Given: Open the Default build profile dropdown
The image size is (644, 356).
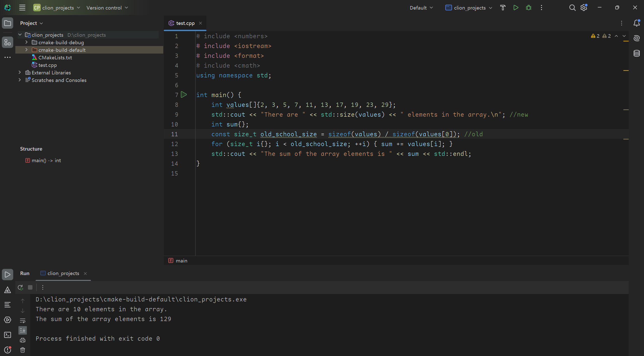Looking at the screenshot, I should [x=421, y=8].
